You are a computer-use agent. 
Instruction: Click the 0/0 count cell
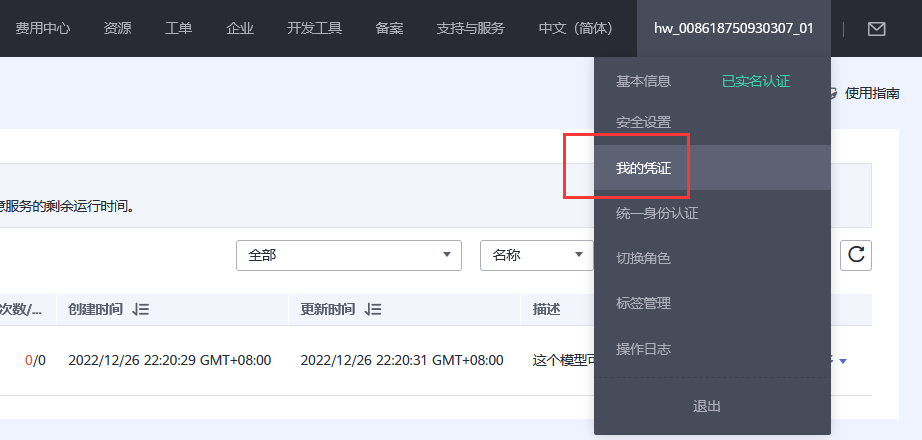35,360
